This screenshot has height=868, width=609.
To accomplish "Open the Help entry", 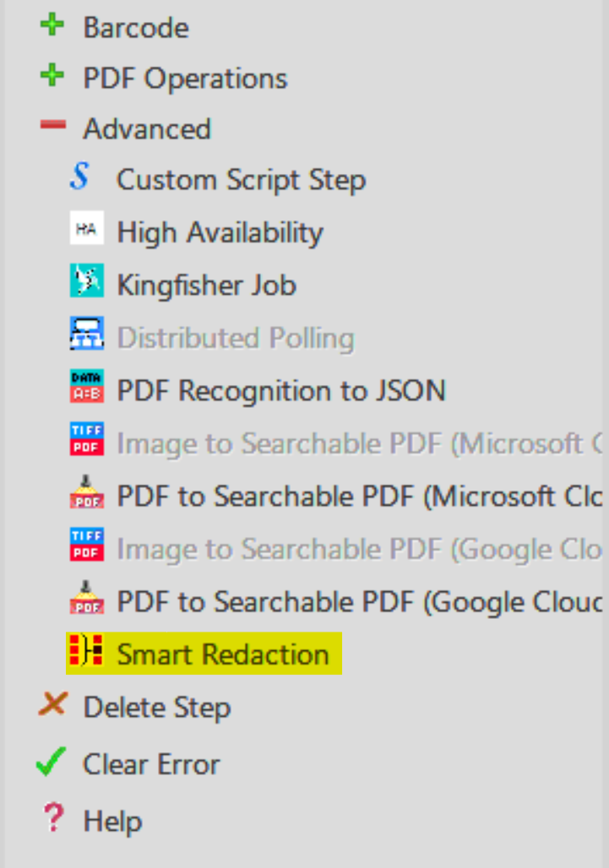I will (x=112, y=821).
